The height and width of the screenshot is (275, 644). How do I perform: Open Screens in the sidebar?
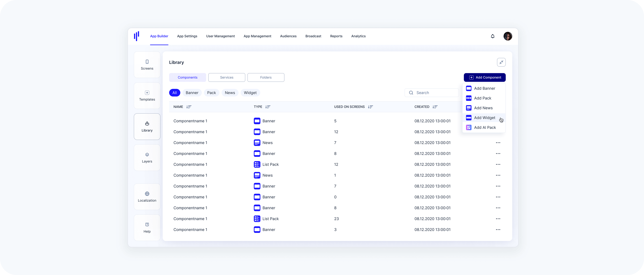(x=147, y=65)
